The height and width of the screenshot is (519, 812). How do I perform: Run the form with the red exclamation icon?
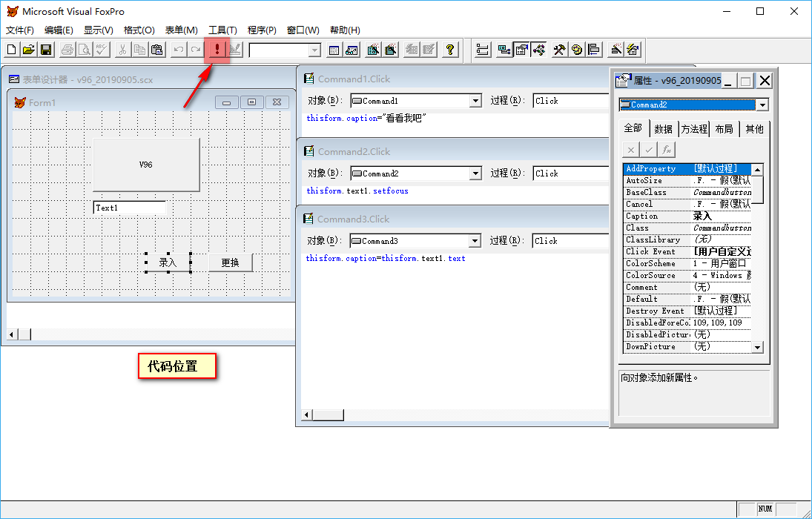point(217,50)
